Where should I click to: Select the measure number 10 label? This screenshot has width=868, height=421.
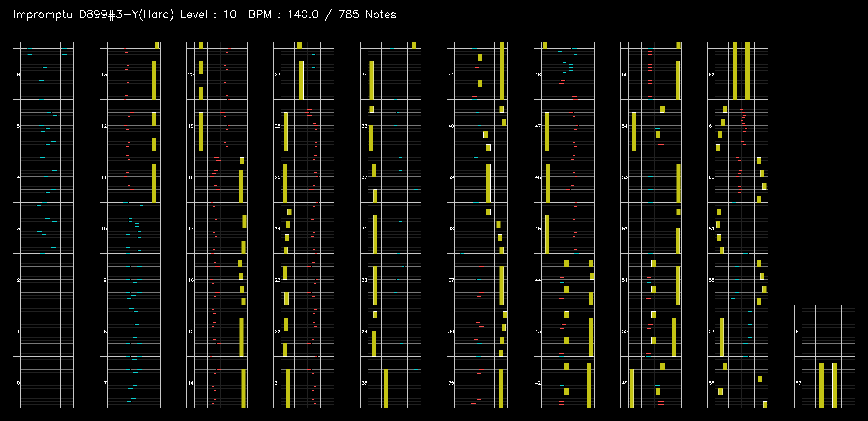104,228
